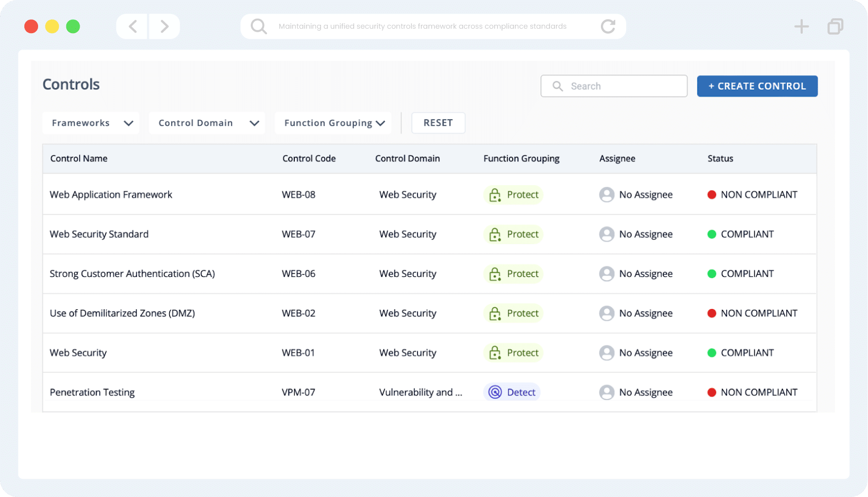Viewport: 868px width, 497px height.
Task: Click the browser back arrow
Action: 133,26
